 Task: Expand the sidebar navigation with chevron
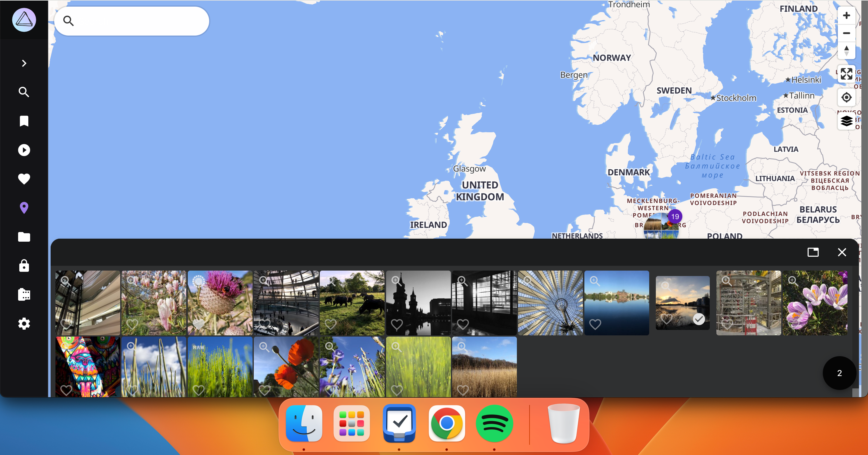click(24, 63)
